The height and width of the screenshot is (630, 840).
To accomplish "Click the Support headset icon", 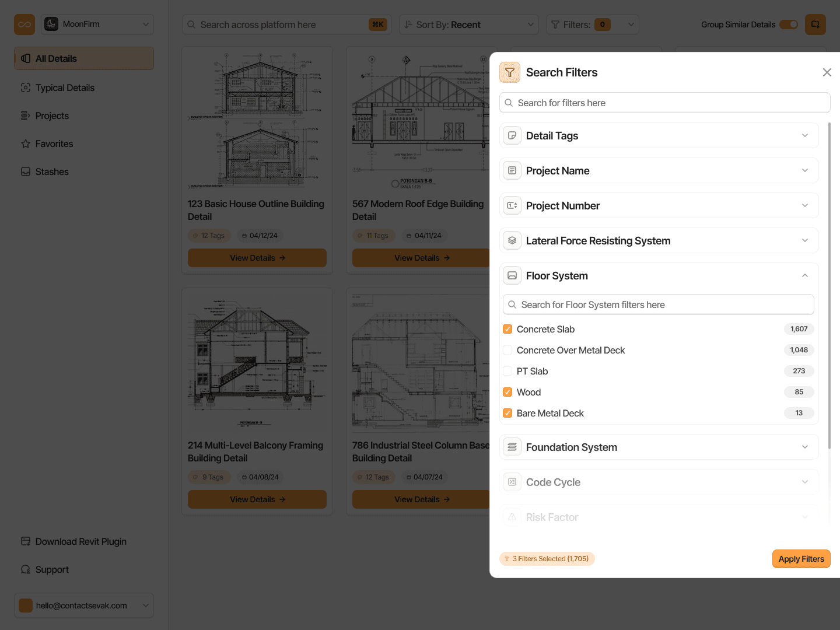I will click(26, 569).
